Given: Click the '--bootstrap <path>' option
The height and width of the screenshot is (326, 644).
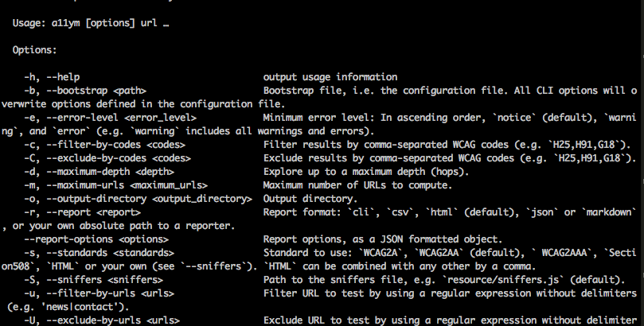Looking at the screenshot, I should [x=96, y=91].
